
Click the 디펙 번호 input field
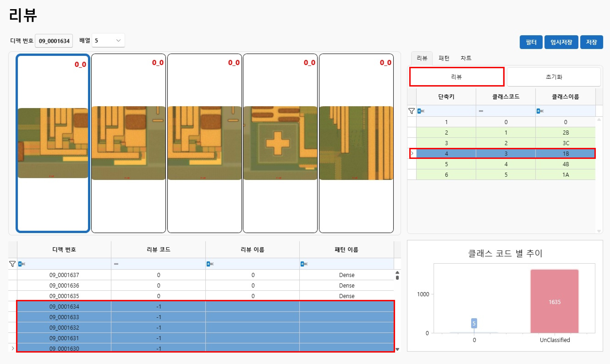[54, 41]
